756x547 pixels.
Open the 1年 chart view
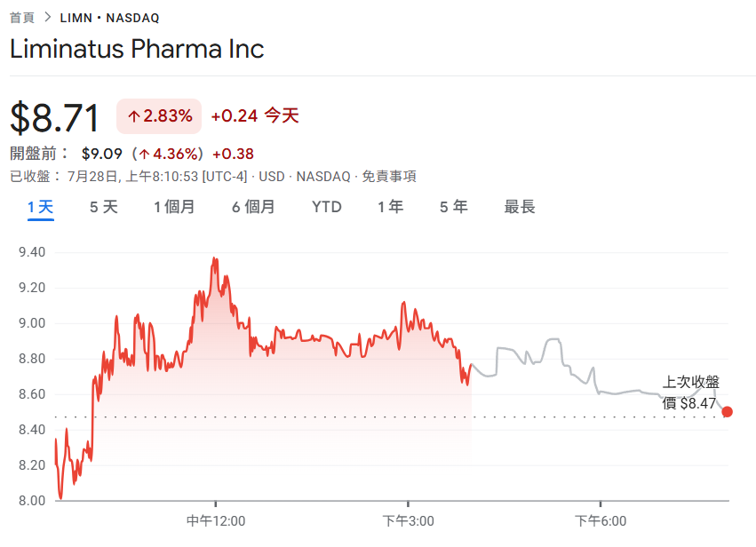click(x=389, y=206)
